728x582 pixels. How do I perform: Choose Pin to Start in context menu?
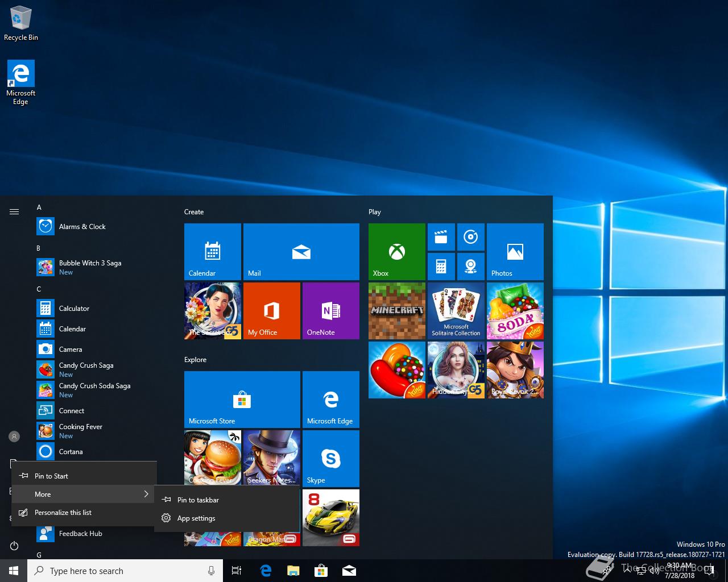84,476
